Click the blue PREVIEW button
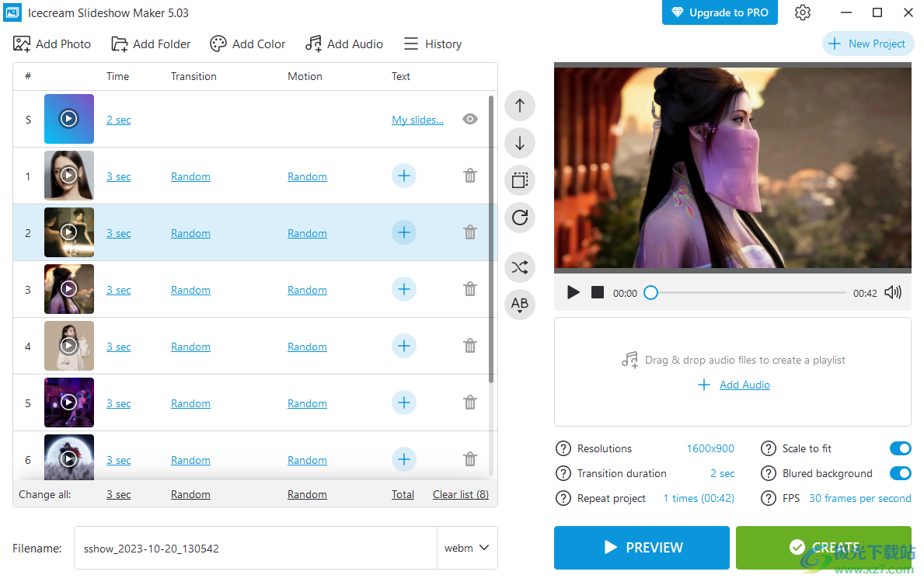The width and height of the screenshot is (924, 582). tap(641, 547)
